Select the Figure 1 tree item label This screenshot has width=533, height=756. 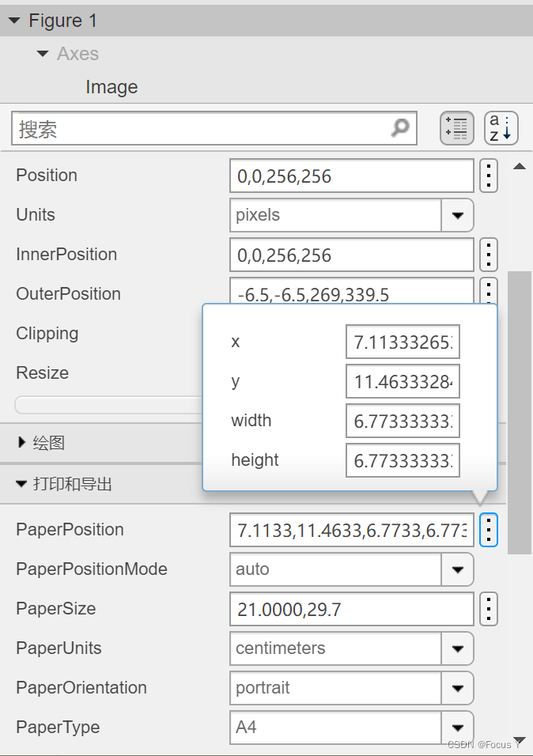pos(62,21)
